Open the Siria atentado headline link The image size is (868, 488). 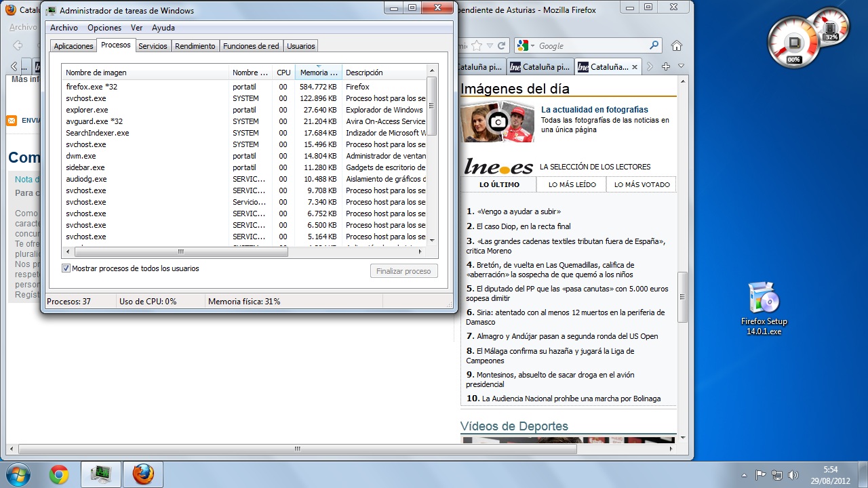[x=566, y=317]
